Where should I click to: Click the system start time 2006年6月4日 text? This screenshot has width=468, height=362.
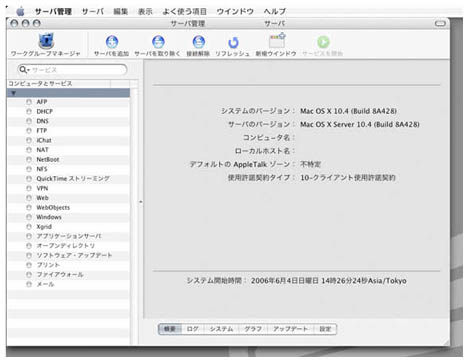(329, 281)
